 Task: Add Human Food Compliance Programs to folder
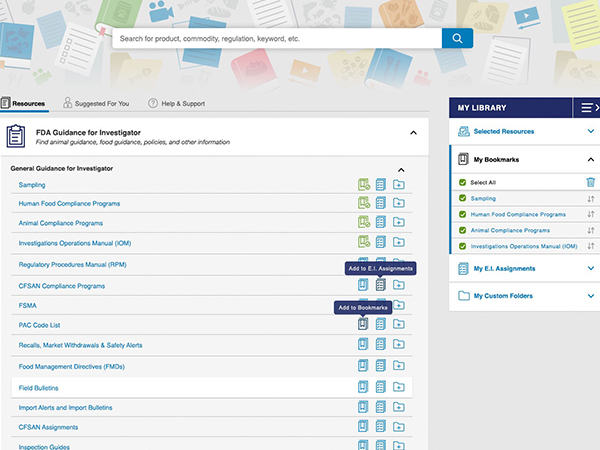399,203
